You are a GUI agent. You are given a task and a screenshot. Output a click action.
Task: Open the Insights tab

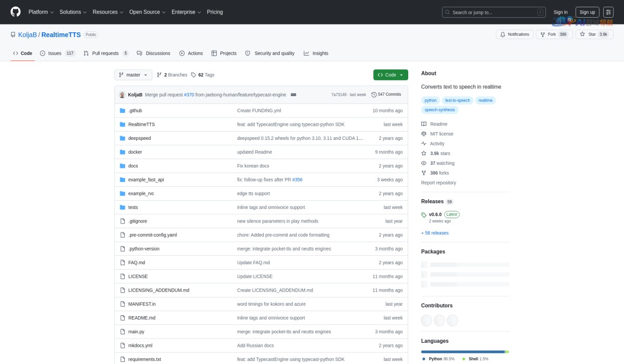(x=316, y=53)
